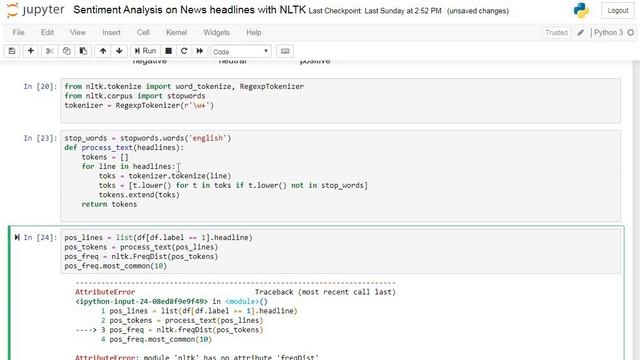This screenshot has width=640, height=360.
Task: Click in the process_text function cell
Action: click(340, 176)
